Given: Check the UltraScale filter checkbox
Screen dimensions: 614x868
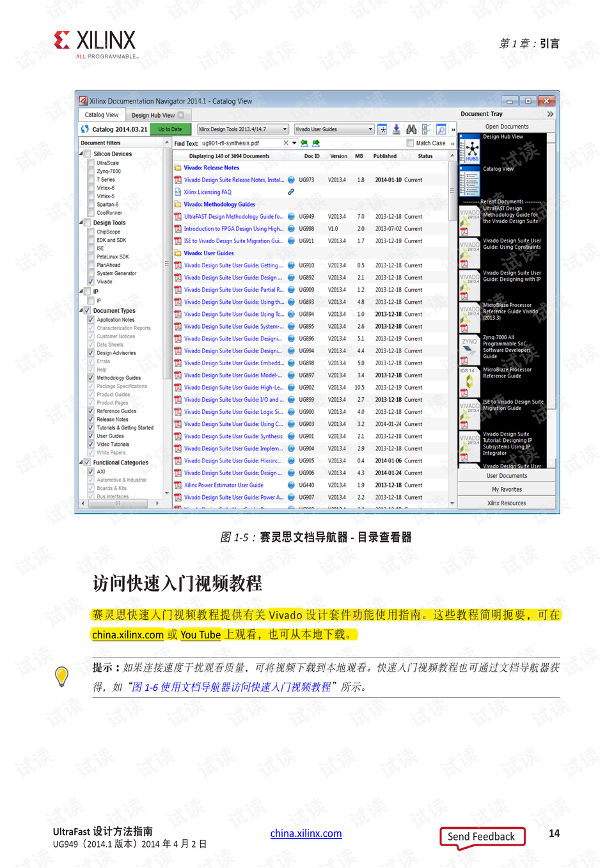Looking at the screenshot, I should 91,163.
